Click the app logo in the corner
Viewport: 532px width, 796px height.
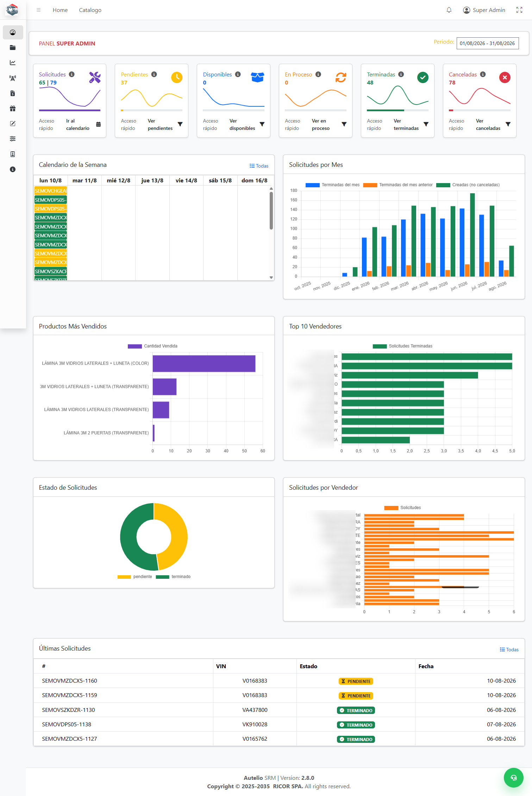(12, 10)
